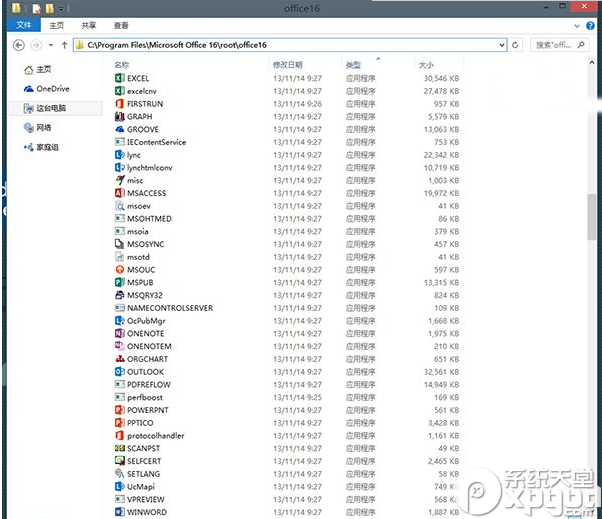
Task: Open the recent locations dropdown arrow
Action: tap(51, 45)
